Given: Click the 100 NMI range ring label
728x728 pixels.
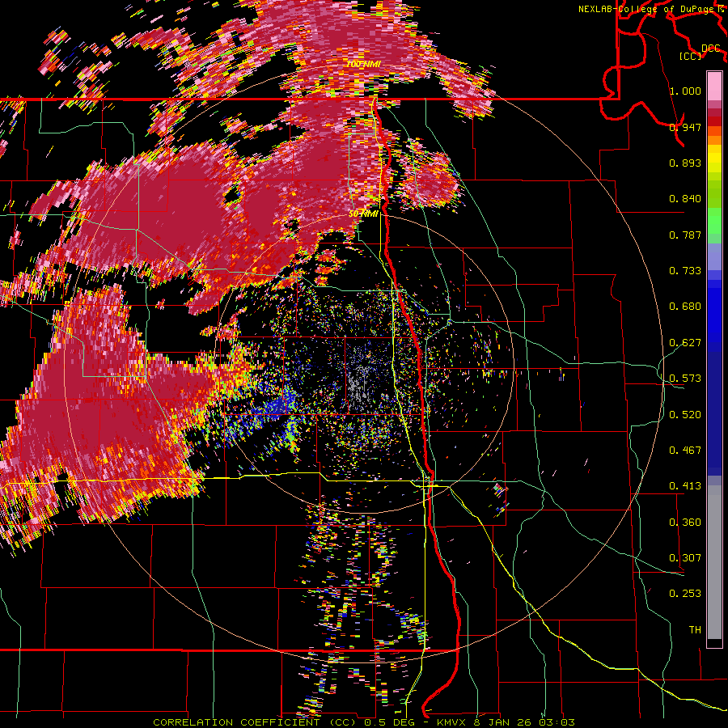Looking at the screenshot, I should [363, 64].
